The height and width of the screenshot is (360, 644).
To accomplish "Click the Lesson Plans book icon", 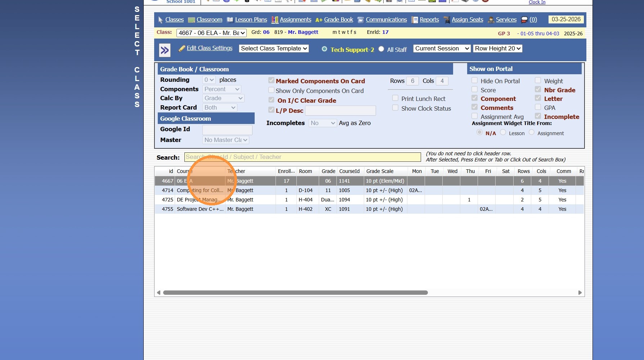I will click(230, 20).
